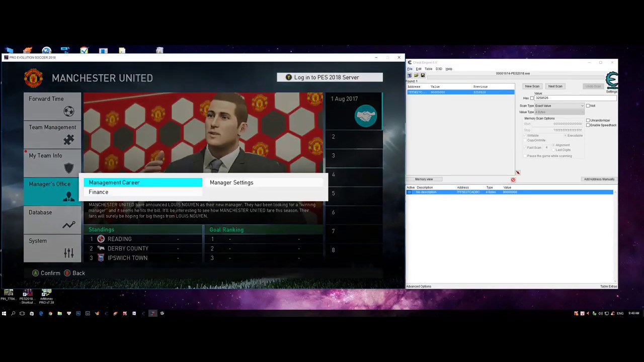Select the Last Digits radio button
This screenshot has width=644, height=362.
point(553,150)
